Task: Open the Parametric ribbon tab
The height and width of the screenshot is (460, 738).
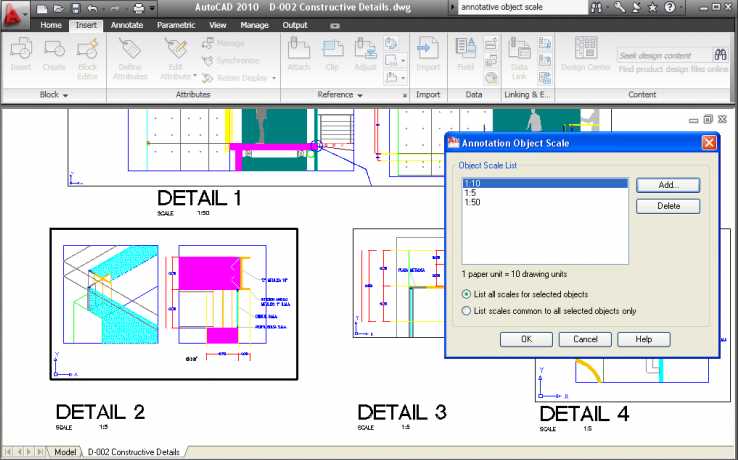Action: pyautogui.click(x=176, y=25)
